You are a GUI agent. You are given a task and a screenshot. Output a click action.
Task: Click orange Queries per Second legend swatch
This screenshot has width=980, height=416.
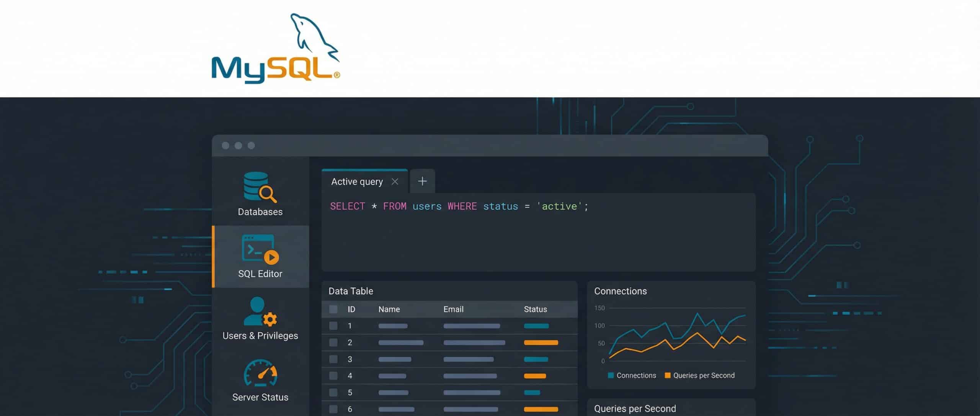click(668, 375)
